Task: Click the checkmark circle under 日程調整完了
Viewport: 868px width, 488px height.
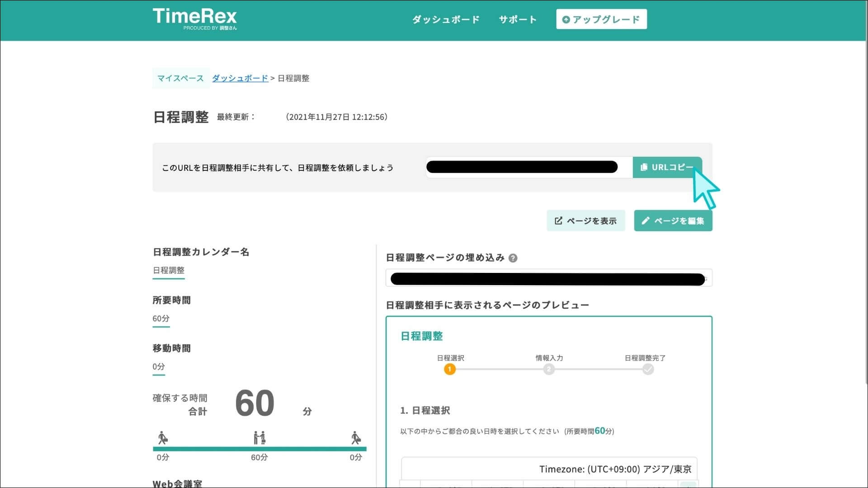Action: (648, 369)
